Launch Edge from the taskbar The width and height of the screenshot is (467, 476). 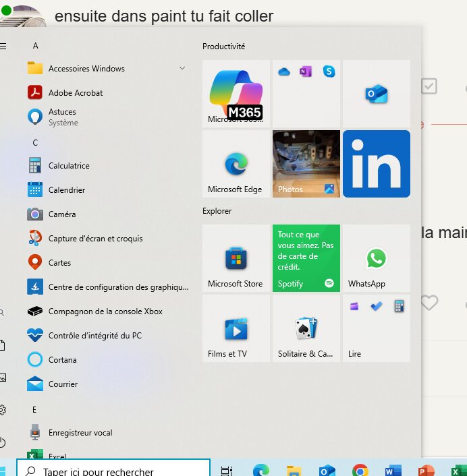tap(261, 470)
